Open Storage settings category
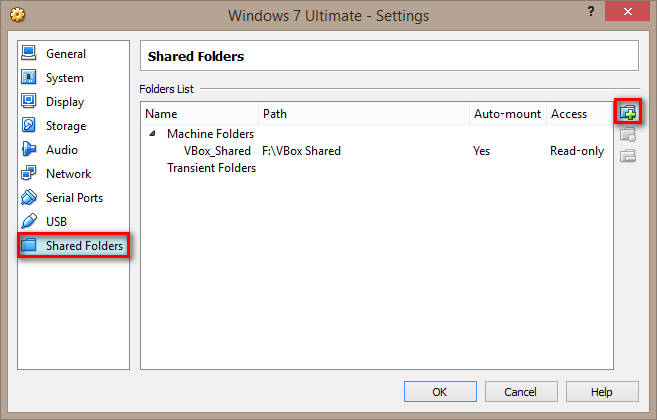The width and height of the screenshot is (657, 420). (x=73, y=125)
